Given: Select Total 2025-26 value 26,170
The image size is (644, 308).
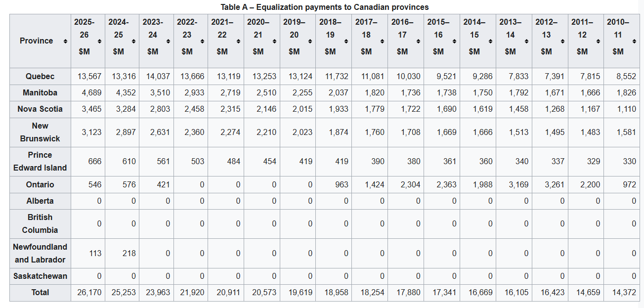Looking at the screenshot, I should pos(89,292).
